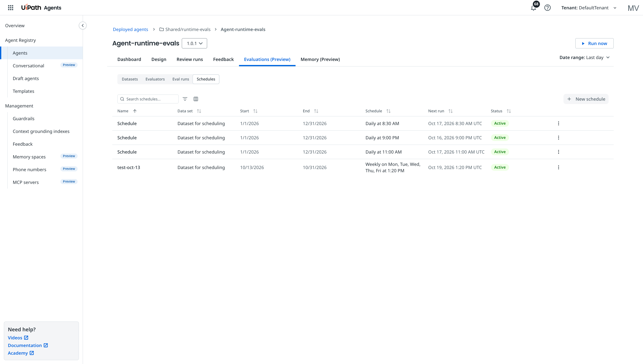Collapse the left sidebar panel

point(83,25)
